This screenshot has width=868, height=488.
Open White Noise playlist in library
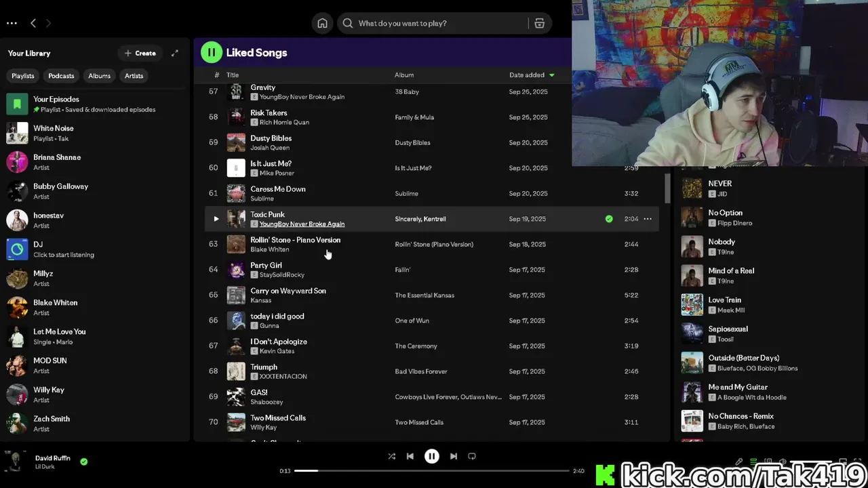point(95,133)
